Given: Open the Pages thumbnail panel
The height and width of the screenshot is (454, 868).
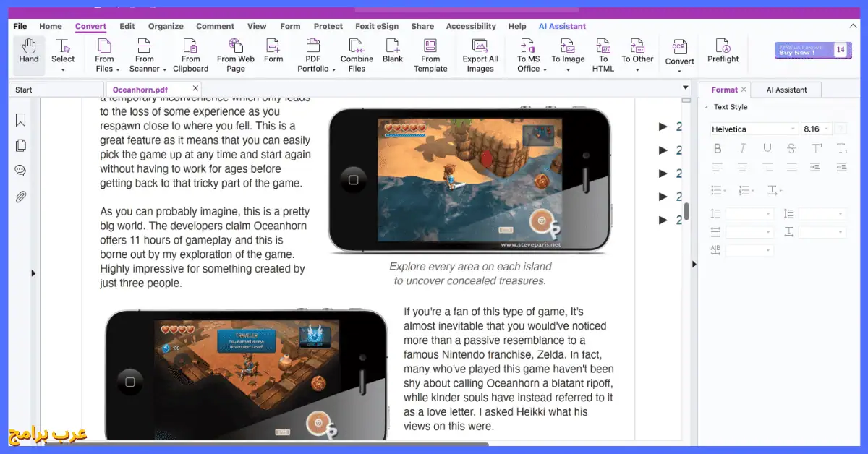Looking at the screenshot, I should [x=21, y=145].
